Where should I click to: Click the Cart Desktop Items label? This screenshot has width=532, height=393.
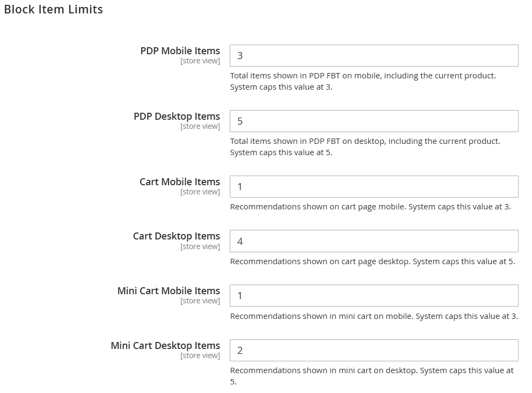(x=177, y=236)
